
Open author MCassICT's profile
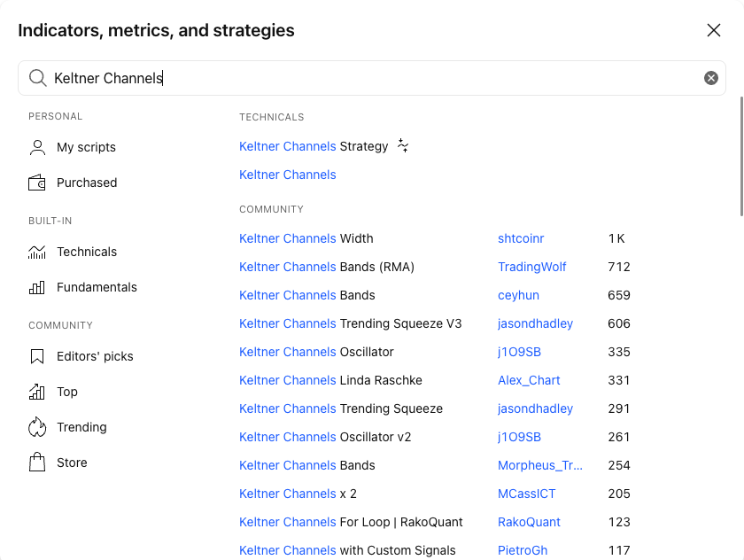(x=527, y=494)
